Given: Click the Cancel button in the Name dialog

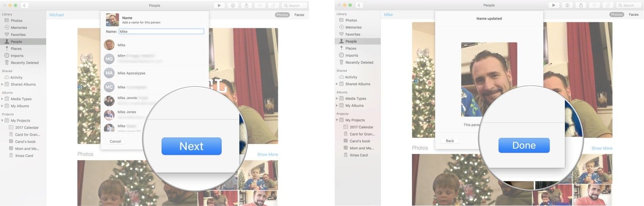Looking at the screenshot, I should point(116,141).
